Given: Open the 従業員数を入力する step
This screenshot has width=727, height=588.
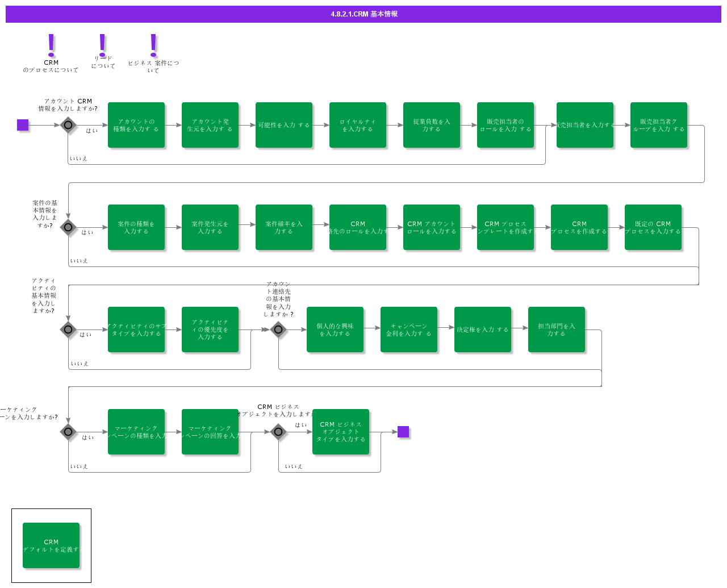Looking at the screenshot, I should coord(432,125).
